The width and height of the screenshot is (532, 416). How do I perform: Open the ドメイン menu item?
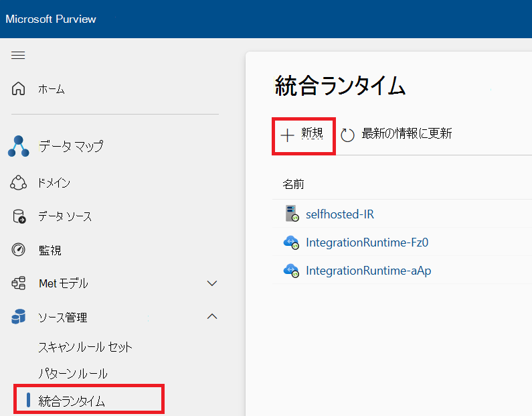tap(54, 183)
